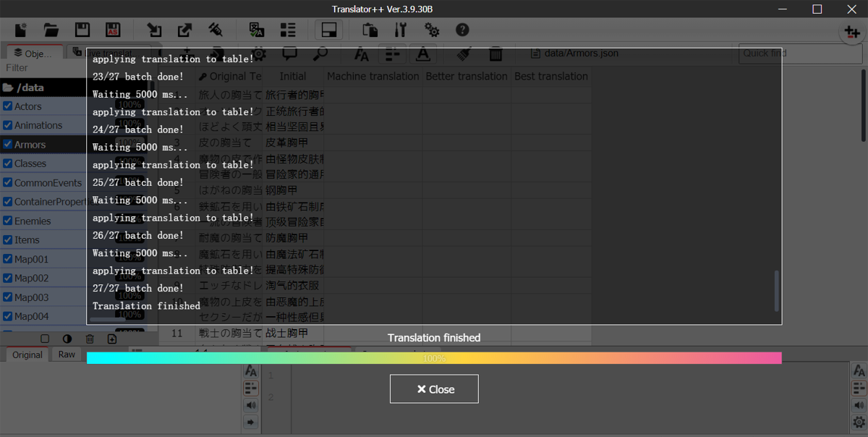Select the trash icon below the file tree

tap(90, 338)
